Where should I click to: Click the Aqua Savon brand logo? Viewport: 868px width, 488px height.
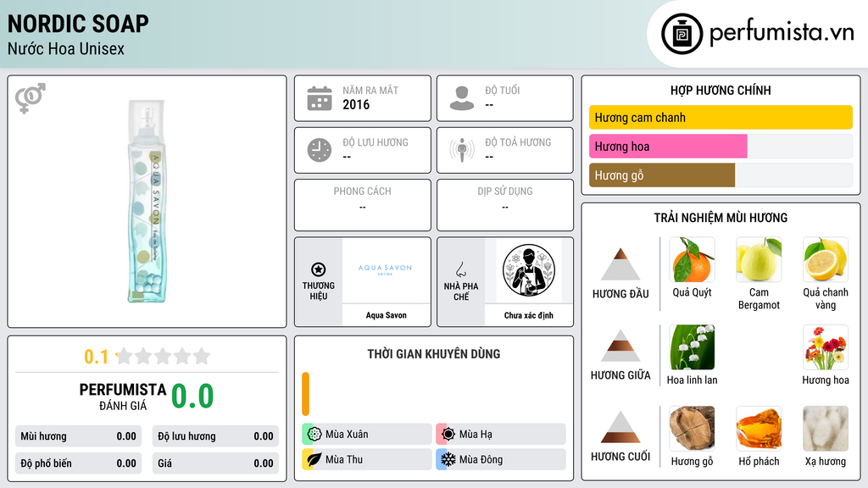point(386,269)
